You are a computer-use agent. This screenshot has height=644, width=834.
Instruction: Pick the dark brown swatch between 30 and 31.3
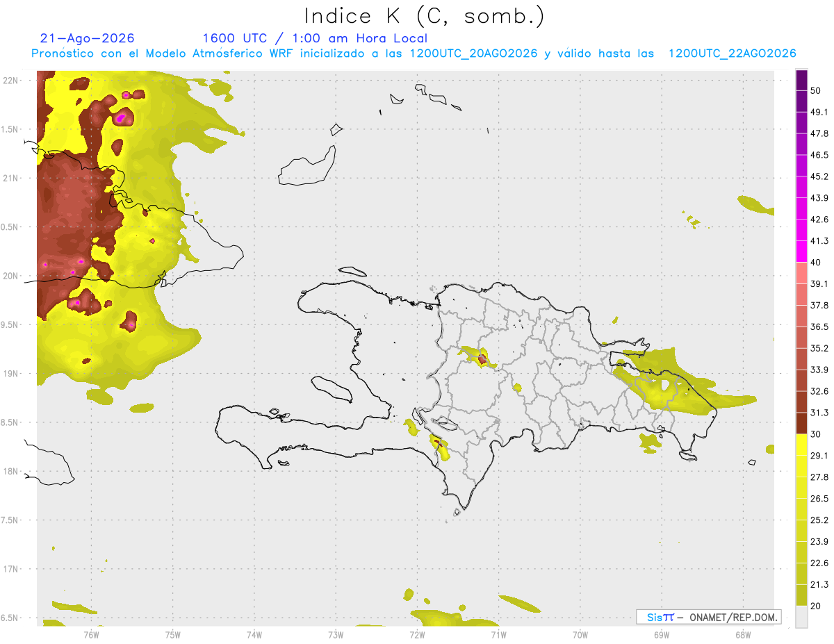tap(801, 423)
